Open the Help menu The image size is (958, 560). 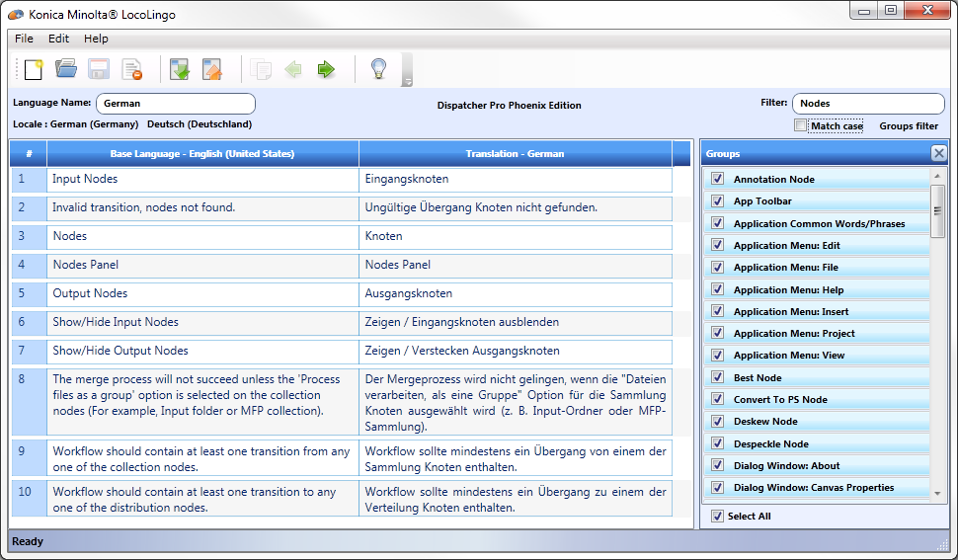(96, 39)
